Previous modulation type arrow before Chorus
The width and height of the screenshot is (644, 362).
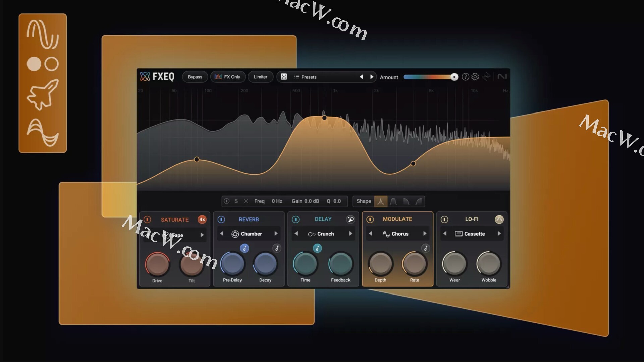tap(371, 234)
